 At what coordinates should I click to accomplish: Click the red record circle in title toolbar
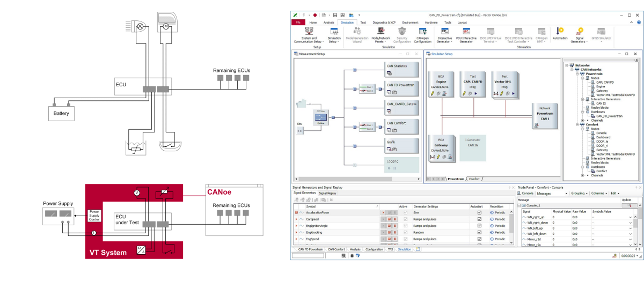[315, 15]
